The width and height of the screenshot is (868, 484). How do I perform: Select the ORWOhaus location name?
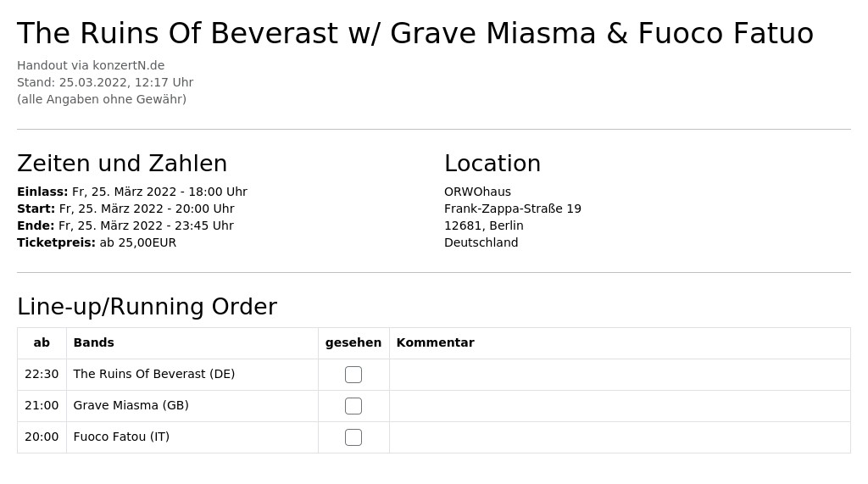click(477, 192)
